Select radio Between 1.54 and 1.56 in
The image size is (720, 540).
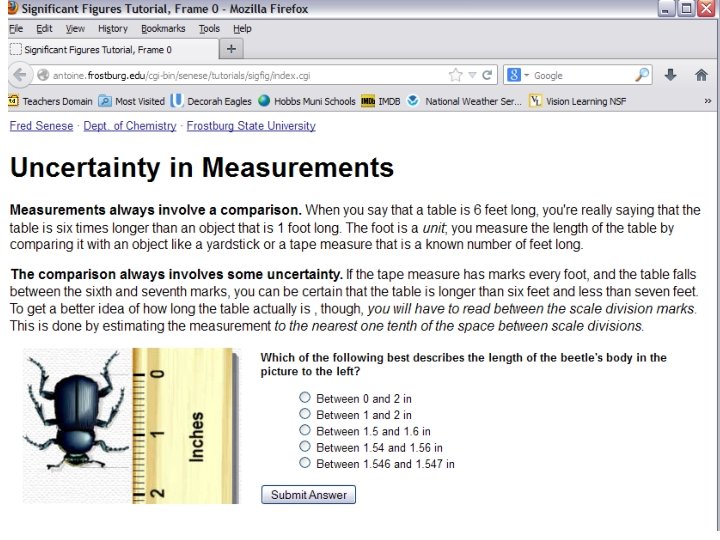pyautogui.click(x=304, y=446)
